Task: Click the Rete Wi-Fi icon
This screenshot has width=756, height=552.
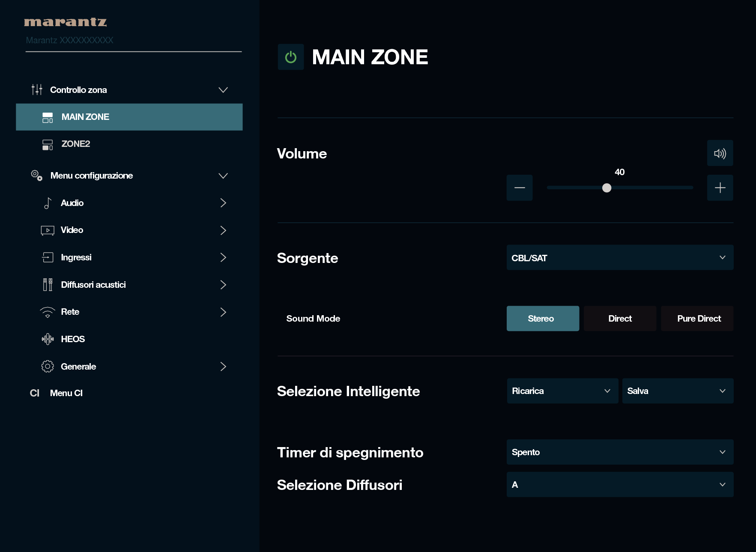Action: coord(48,312)
